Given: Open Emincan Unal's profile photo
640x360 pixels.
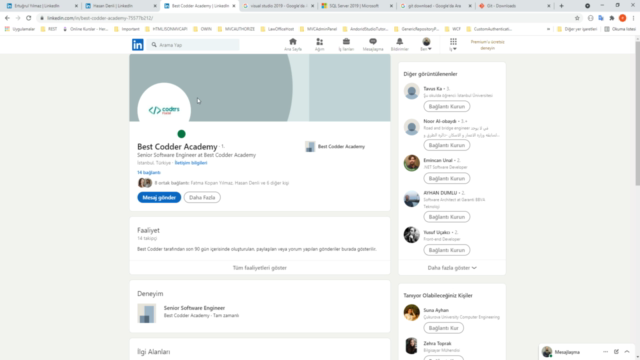Looking at the screenshot, I should pyautogui.click(x=411, y=163).
